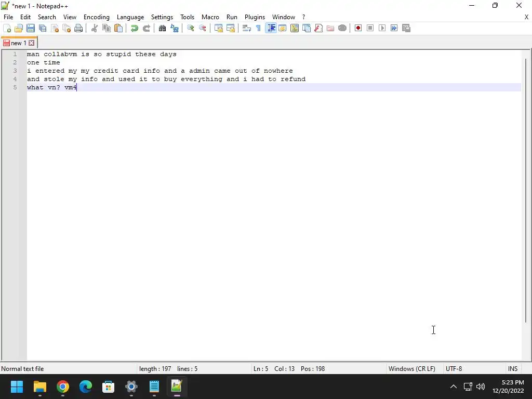
Task: Show hidden system tray icons chevron
Action: pyautogui.click(x=453, y=387)
